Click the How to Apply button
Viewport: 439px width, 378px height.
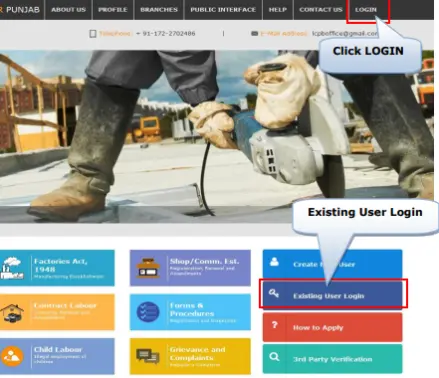pos(332,327)
